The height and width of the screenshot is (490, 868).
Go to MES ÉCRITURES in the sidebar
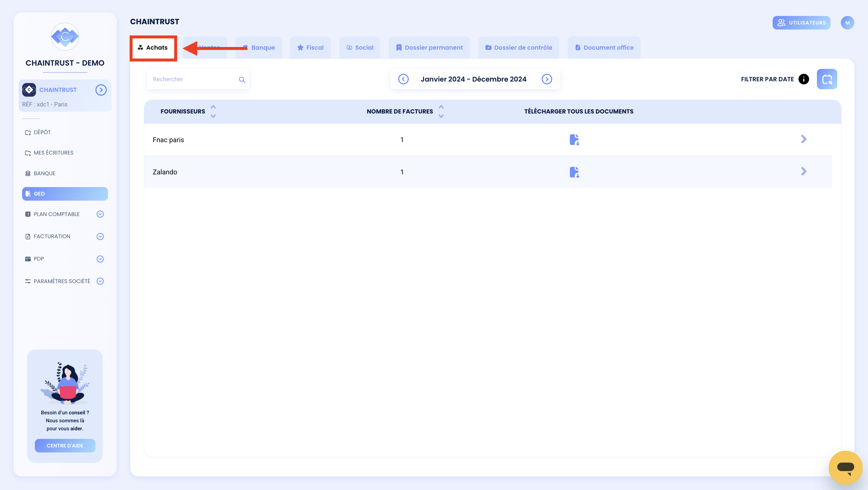tap(49, 153)
